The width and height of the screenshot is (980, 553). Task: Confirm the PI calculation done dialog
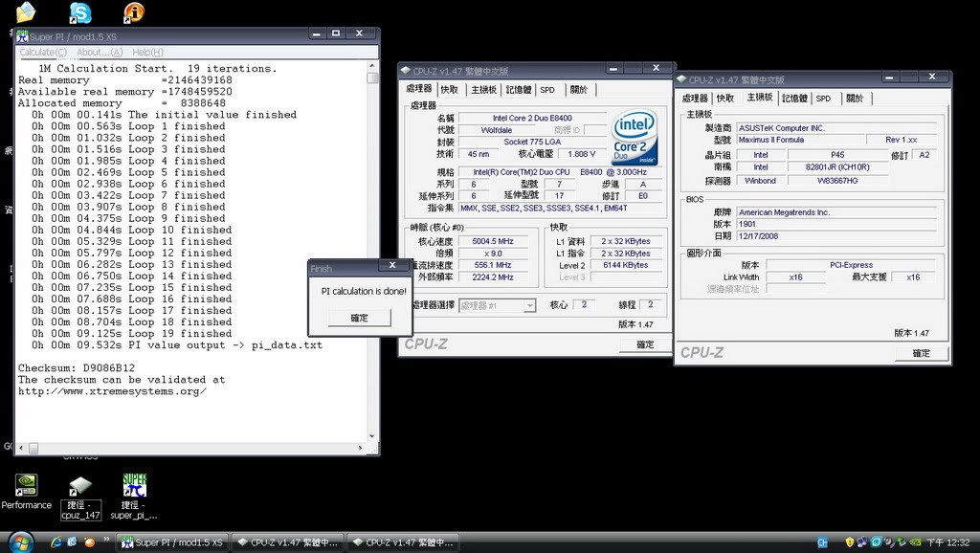click(x=360, y=318)
